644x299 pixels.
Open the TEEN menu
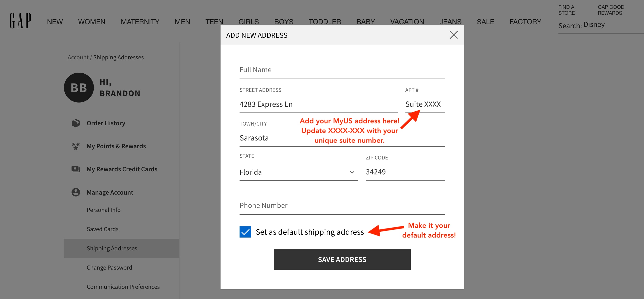coord(214,22)
